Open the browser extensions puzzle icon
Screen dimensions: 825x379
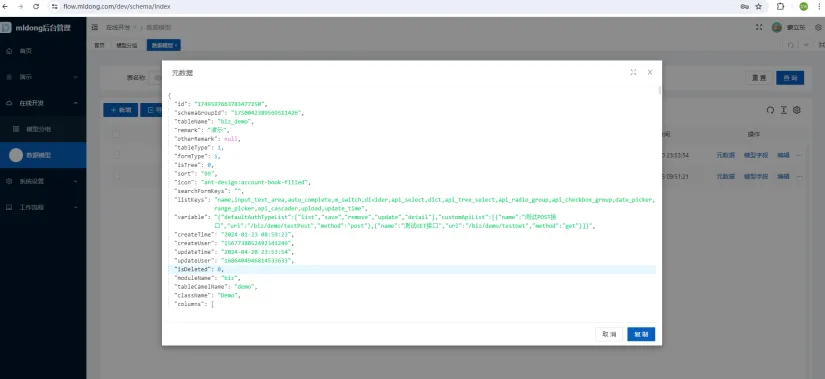[780, 6]
